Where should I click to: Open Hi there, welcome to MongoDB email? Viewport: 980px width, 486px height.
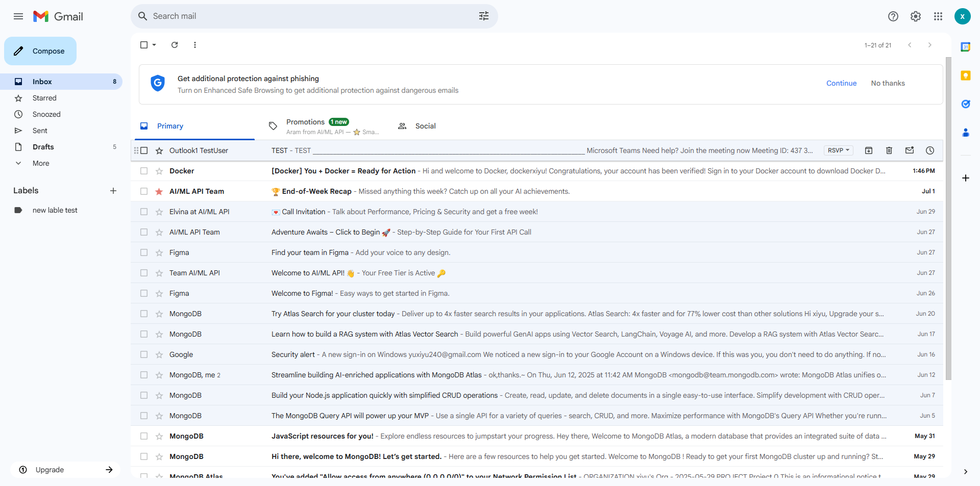537,456
